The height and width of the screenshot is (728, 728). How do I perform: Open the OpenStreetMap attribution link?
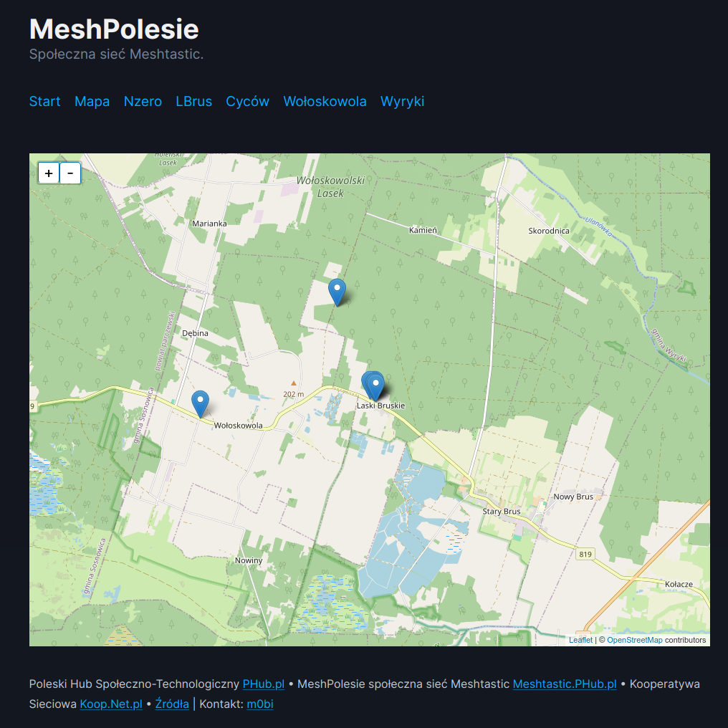coord(634,640)
